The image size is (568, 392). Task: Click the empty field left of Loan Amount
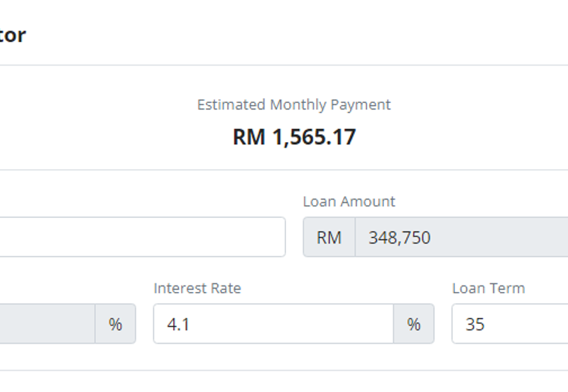142,237
